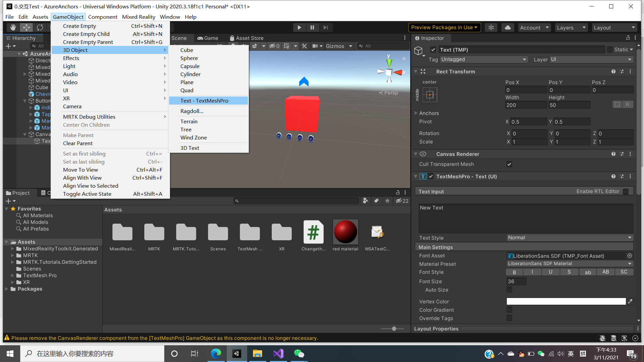Screen dimensions: 644x362
Task: Click the Vertex Color eyedropper icon
Action: pos(630,301)
